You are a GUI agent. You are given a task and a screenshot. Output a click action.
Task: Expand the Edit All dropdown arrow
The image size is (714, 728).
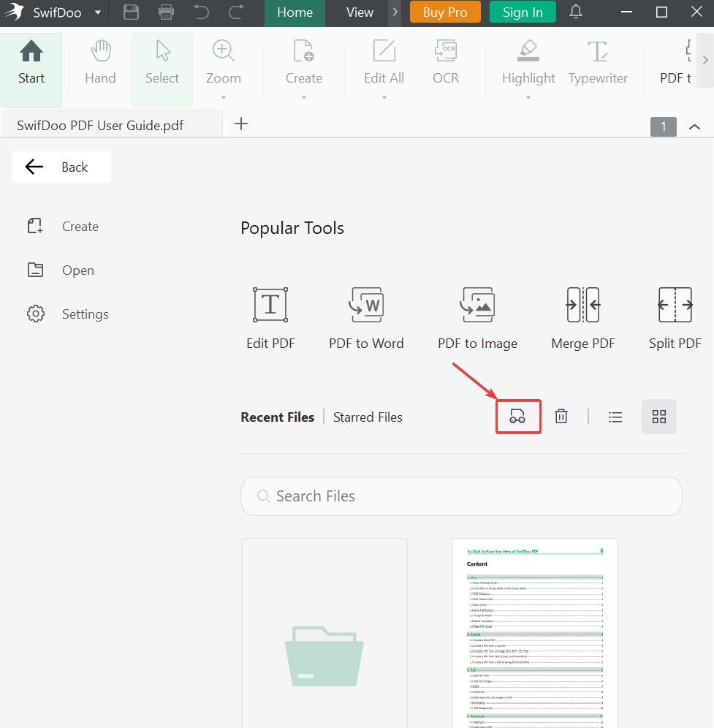click(x=384, y=97)
